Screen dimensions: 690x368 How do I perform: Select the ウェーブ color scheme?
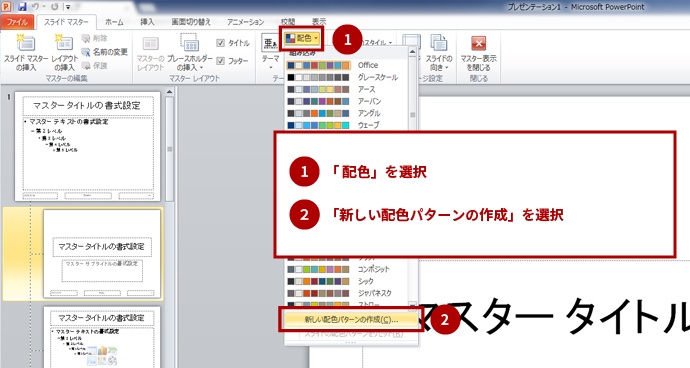[346, 125]
